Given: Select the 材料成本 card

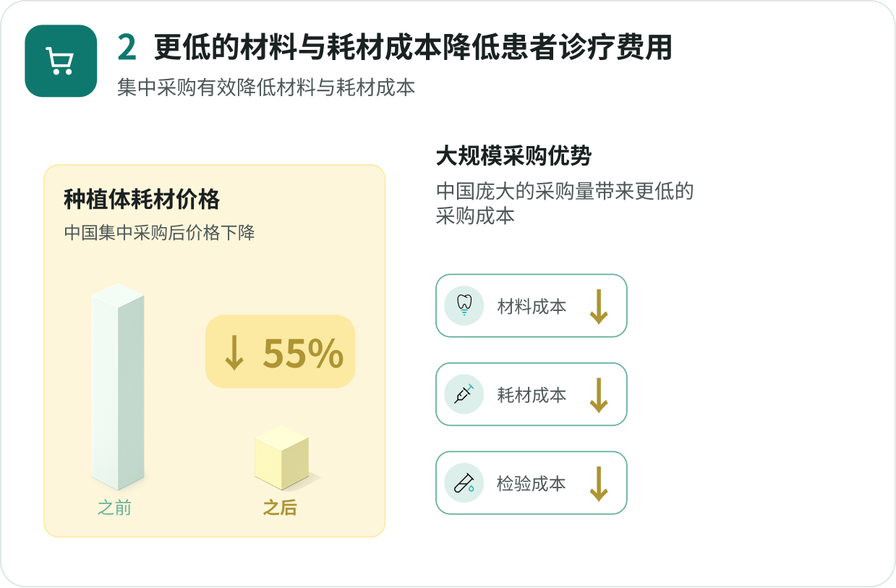Looking at the screenshot, I should [532, 306].
